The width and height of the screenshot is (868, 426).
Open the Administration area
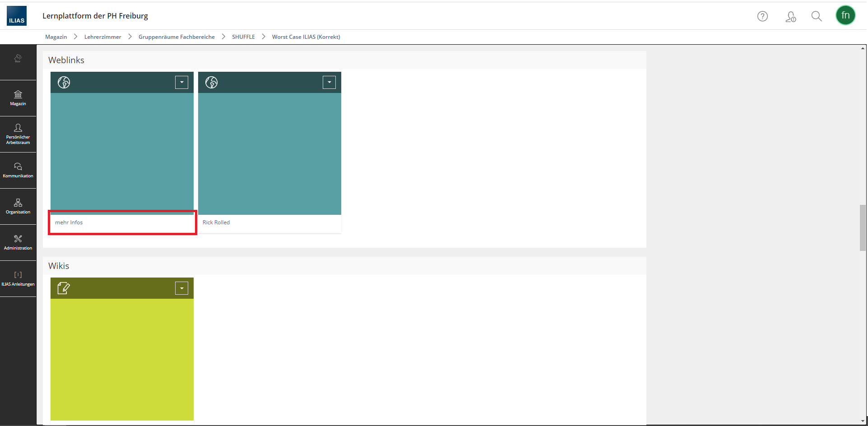tap(18, 242)
